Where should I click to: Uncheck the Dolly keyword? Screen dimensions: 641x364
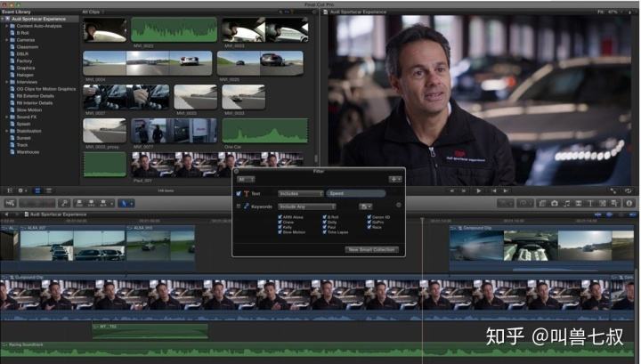pos(325,222)
